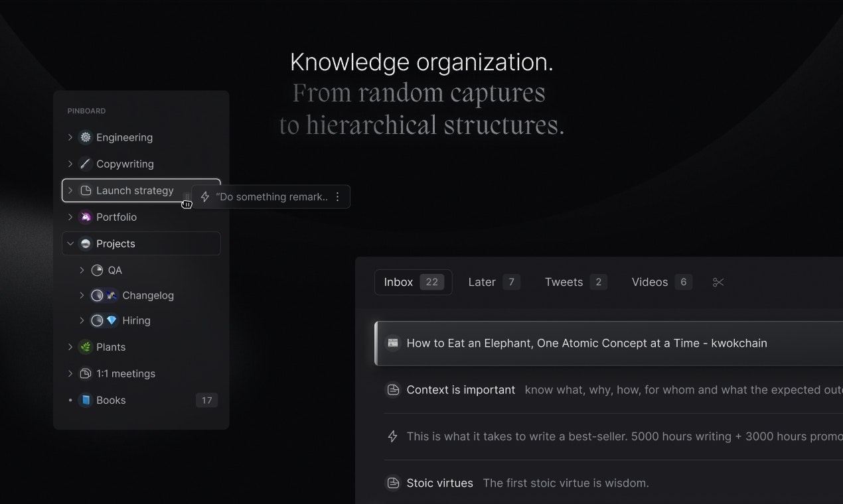Select the Plants pinboard item
This screenshot has width=843, height=504.
tap(141, 347)
